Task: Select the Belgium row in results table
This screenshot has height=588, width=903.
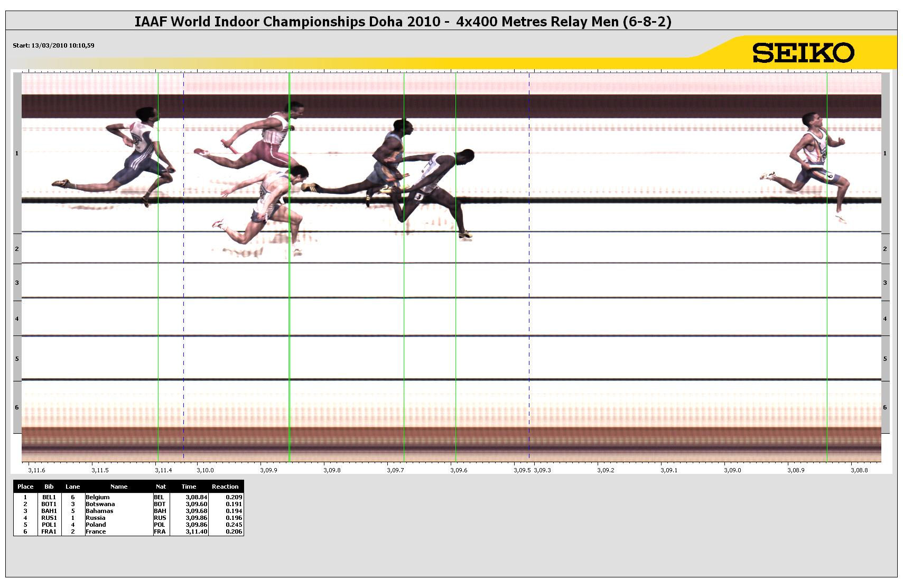Action: 98,497
